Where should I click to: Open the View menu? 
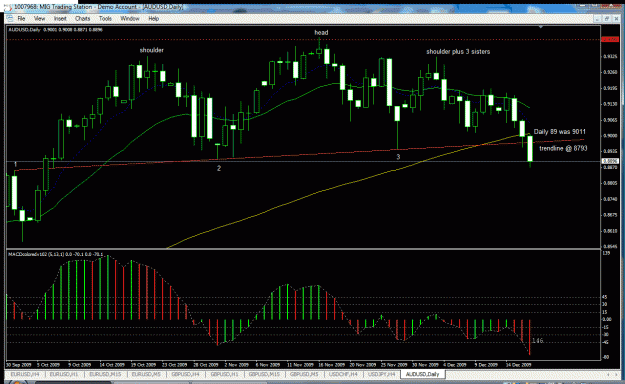(x=39, y=19)
